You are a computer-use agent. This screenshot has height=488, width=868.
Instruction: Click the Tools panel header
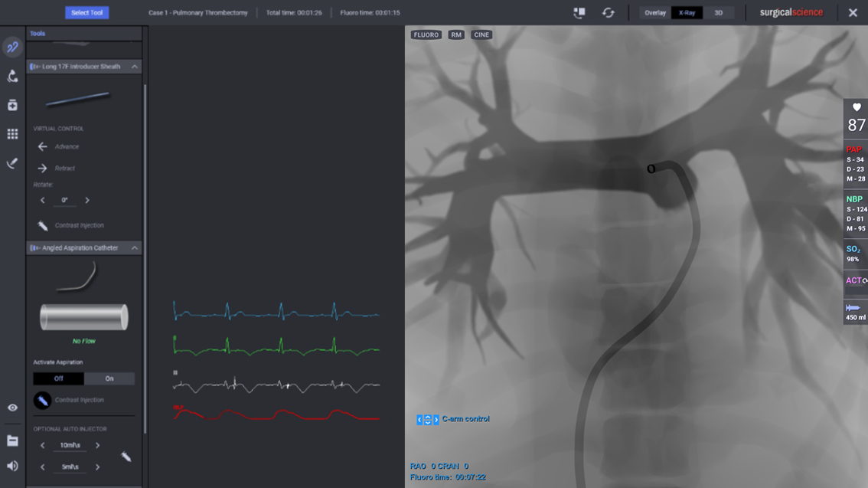[x=84, y=33]
